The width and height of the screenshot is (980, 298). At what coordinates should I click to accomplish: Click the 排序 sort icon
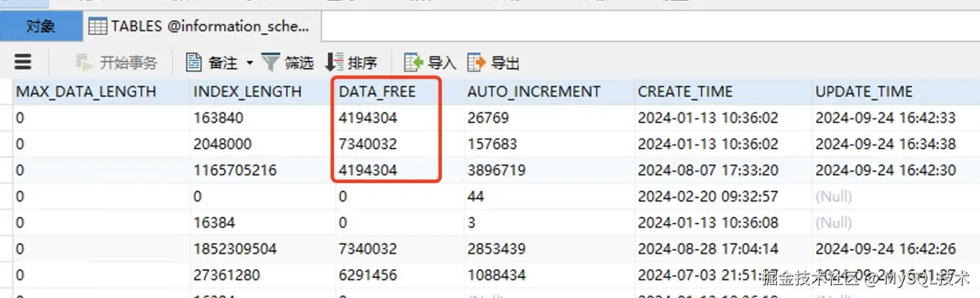click(334, 62)
